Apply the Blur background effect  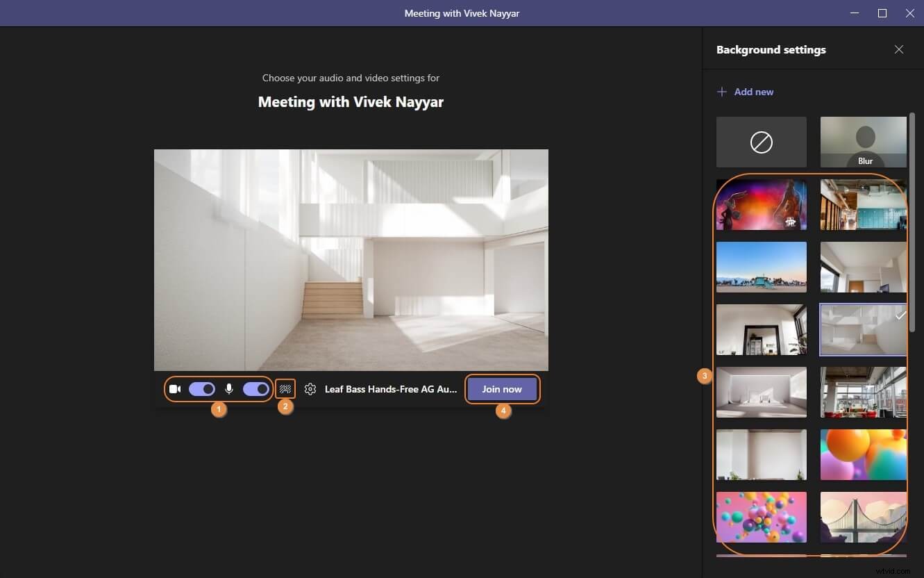click(863, 142)
